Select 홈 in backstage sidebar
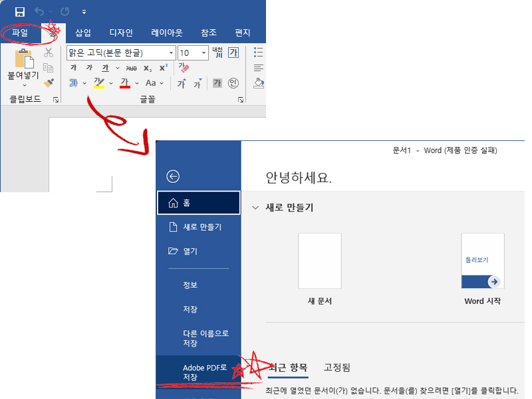The image size is (532, 399). point(199,203)
